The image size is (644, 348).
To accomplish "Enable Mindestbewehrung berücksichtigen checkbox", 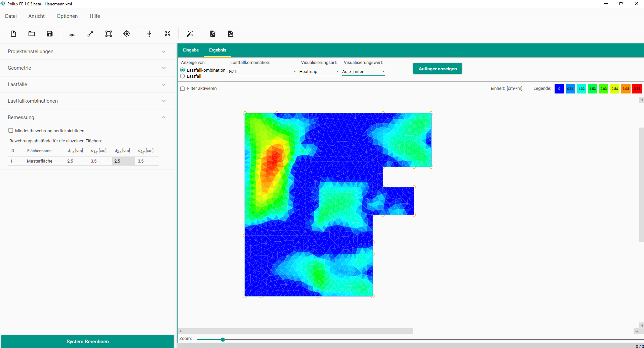I will click(11, 131).
